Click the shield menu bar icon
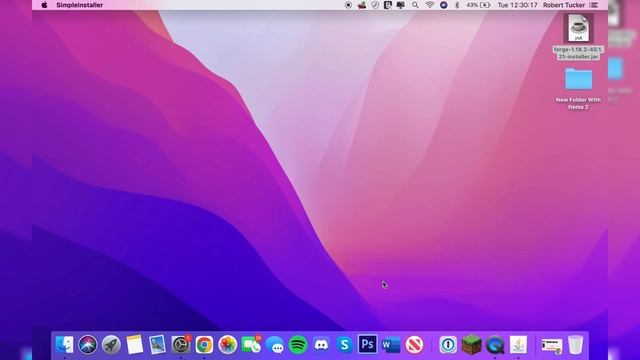This screenshot has width=640, height=360. (x=375, y=5)
